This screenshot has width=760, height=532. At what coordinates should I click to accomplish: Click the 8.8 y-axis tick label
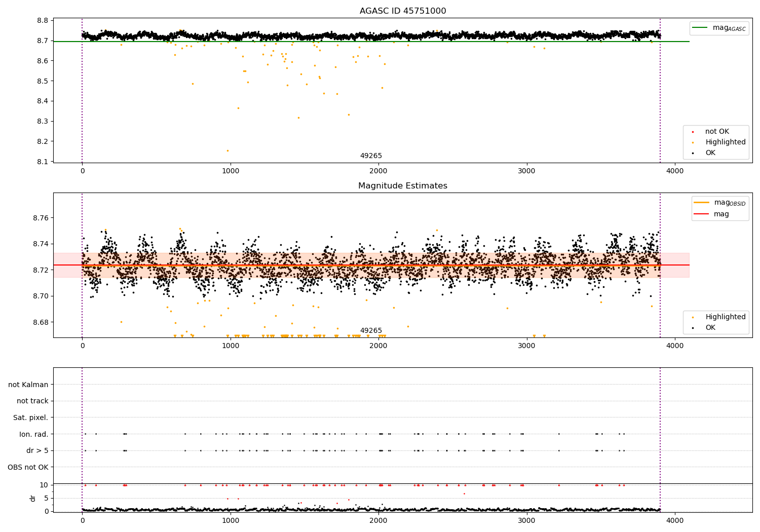click(43, 21)
